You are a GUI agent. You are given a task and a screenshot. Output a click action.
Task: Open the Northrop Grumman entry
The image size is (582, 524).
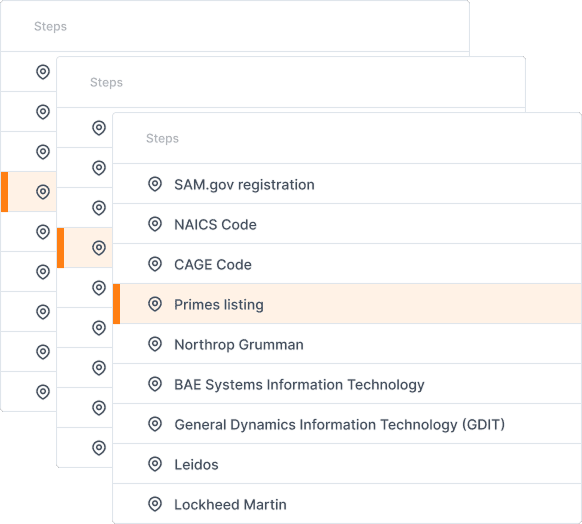[347, 344]
